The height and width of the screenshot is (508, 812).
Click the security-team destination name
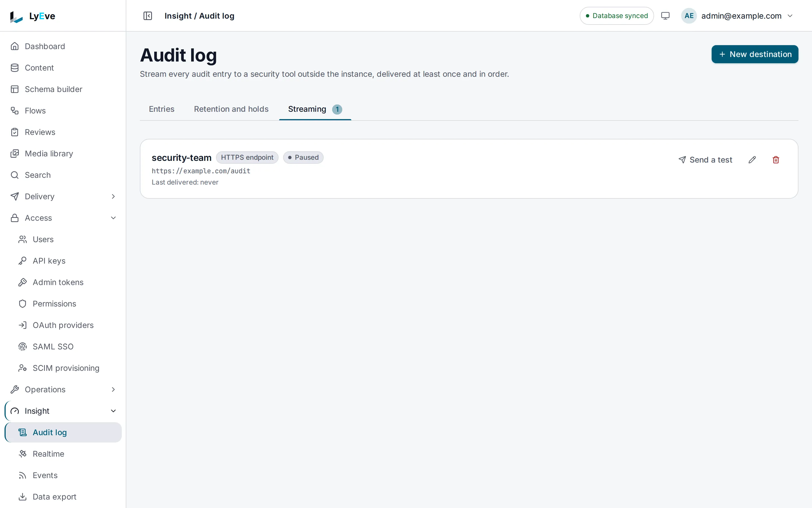[182, 158]
